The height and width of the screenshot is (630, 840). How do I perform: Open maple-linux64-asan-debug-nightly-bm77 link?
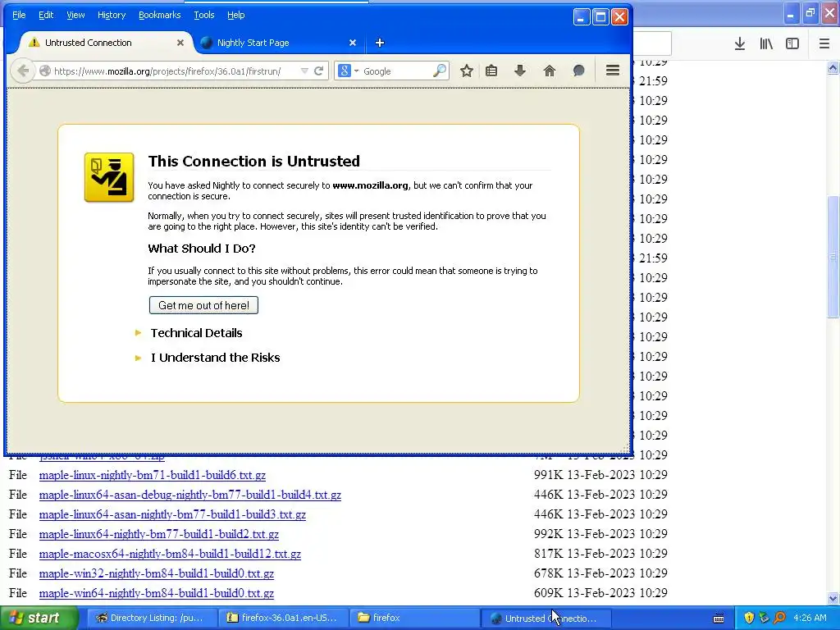(x=190, y=495)
